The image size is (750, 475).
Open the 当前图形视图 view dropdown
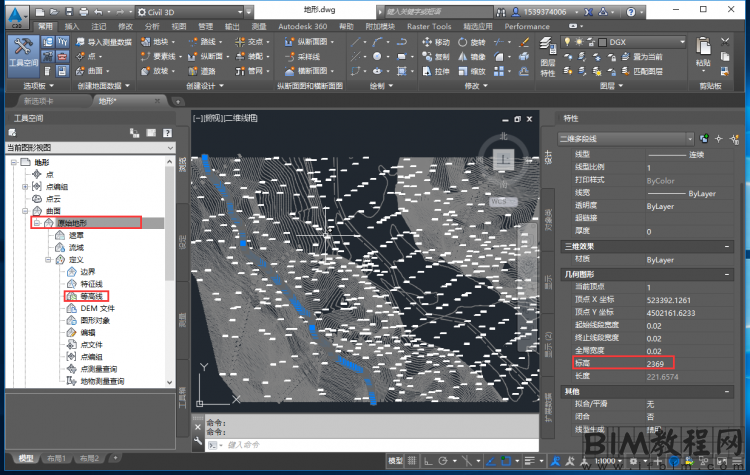coord(90,148)
